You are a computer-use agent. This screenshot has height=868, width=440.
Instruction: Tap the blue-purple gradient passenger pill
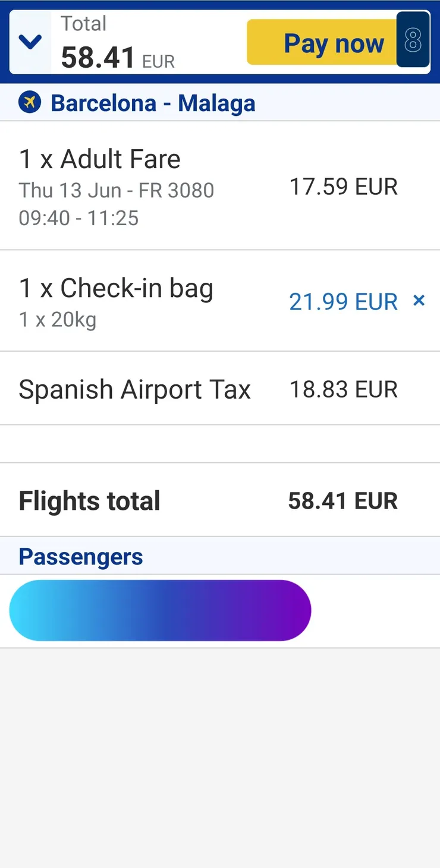(160, 610)
